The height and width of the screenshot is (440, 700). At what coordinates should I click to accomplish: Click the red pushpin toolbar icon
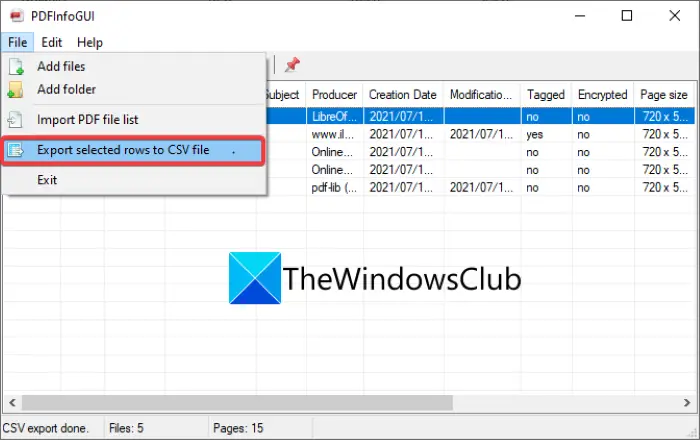292,65
